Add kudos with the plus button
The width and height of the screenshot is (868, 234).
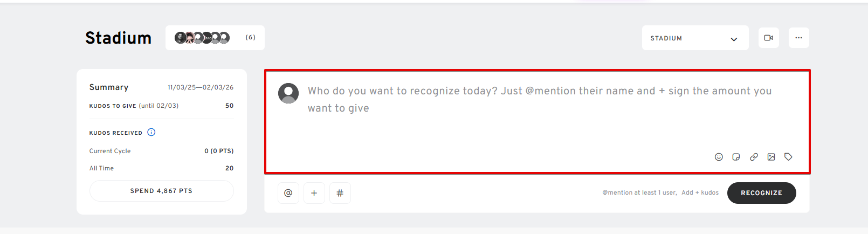click(x=314, y=193)
